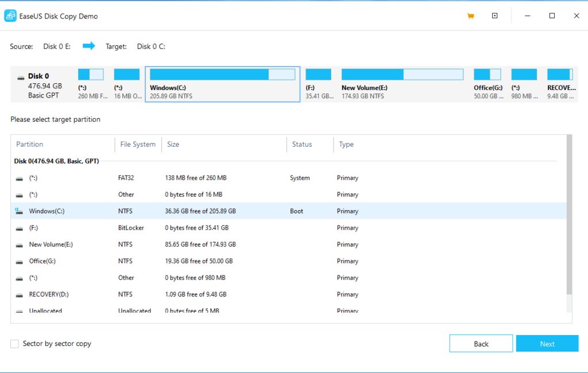Click Next button
Screen dimensions: 588x373
pyautogui.click(x=547, y=343)
